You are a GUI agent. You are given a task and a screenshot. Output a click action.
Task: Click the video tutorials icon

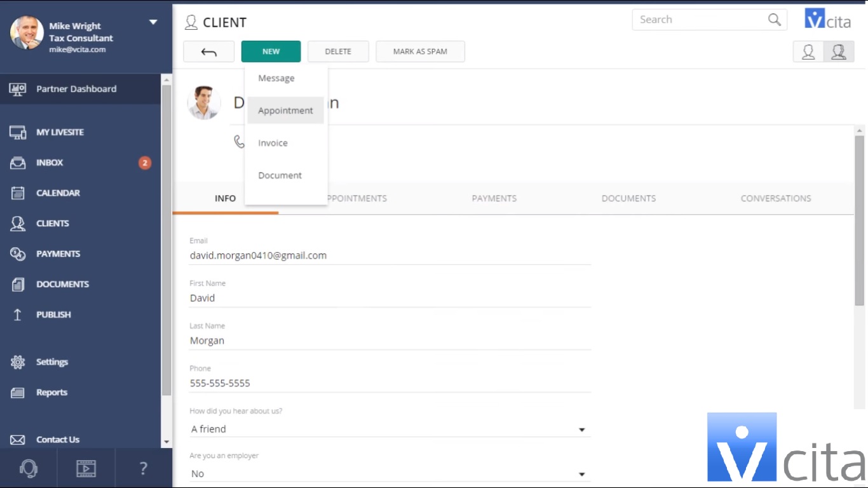(86, 469)
